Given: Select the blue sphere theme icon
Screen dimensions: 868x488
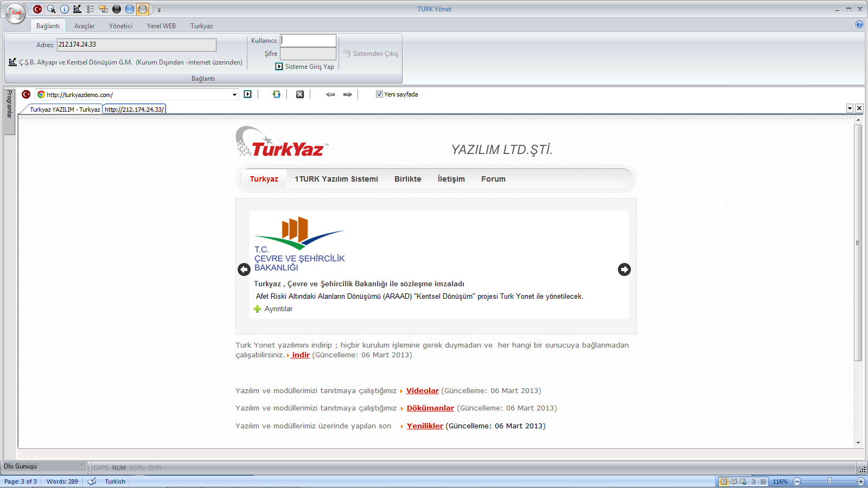Looking at the screenshot, I should click(129, 9).
